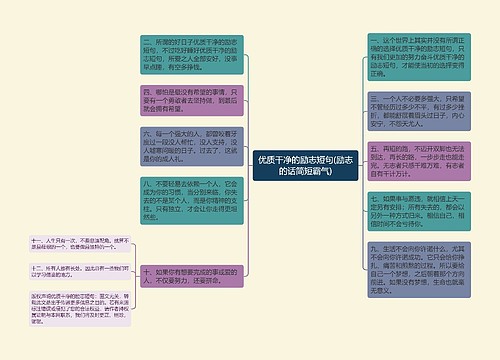Click the connector between central topic and right bracket
Viewport: 500px width, 360px height.
(360, 166)
